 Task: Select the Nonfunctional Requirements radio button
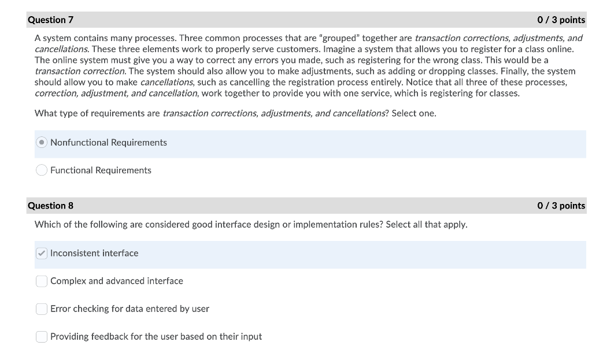42,143
